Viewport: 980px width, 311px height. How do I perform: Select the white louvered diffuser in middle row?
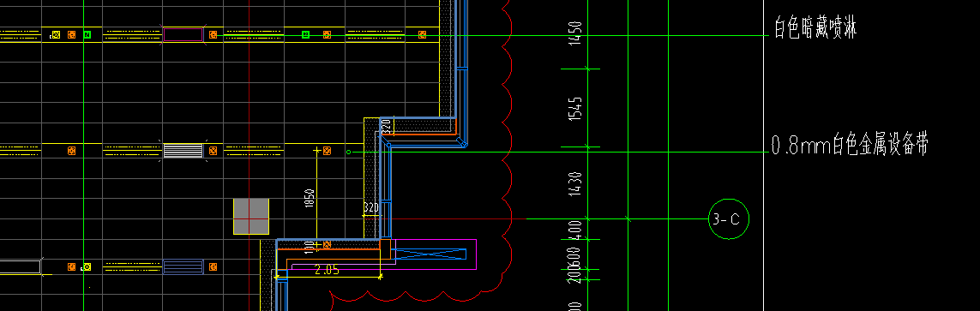[183, 151]
